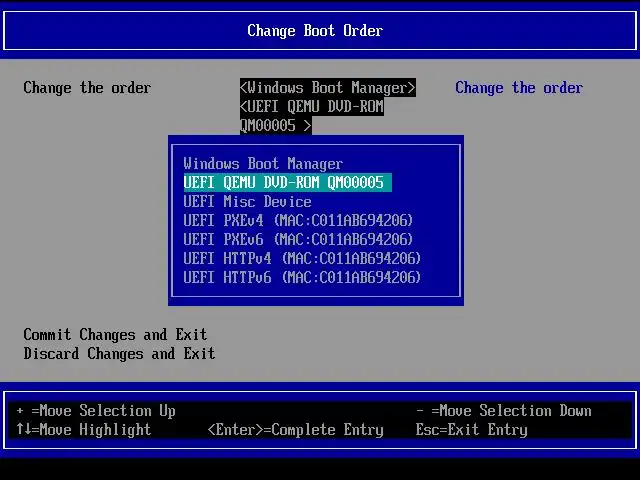Select the highlighted UEFI QEMU DVD-ROM QM00005 entry
This screenshot has width=640, height=480.
tap(287, 182)
